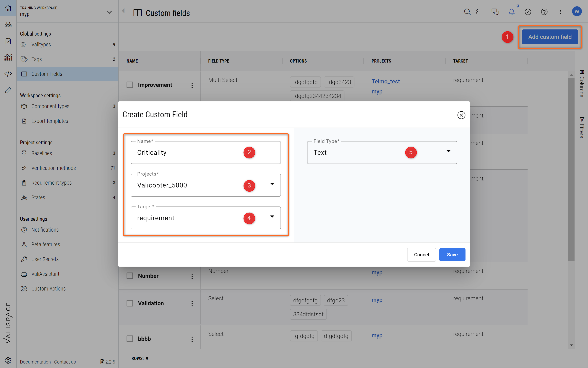Open the Telmo_test project link
This screenshot has height=368, width=588.
[x=386, y=82]
